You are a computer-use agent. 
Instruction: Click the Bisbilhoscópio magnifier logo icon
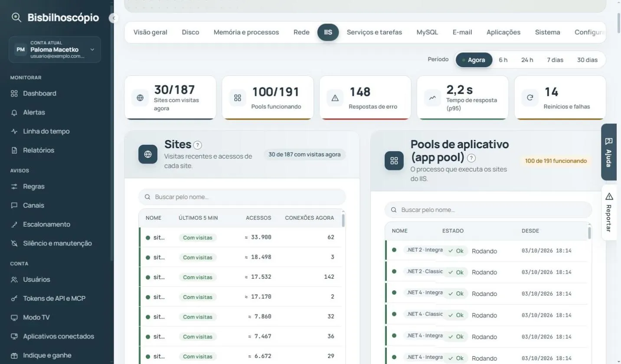[x=16, y=18]
